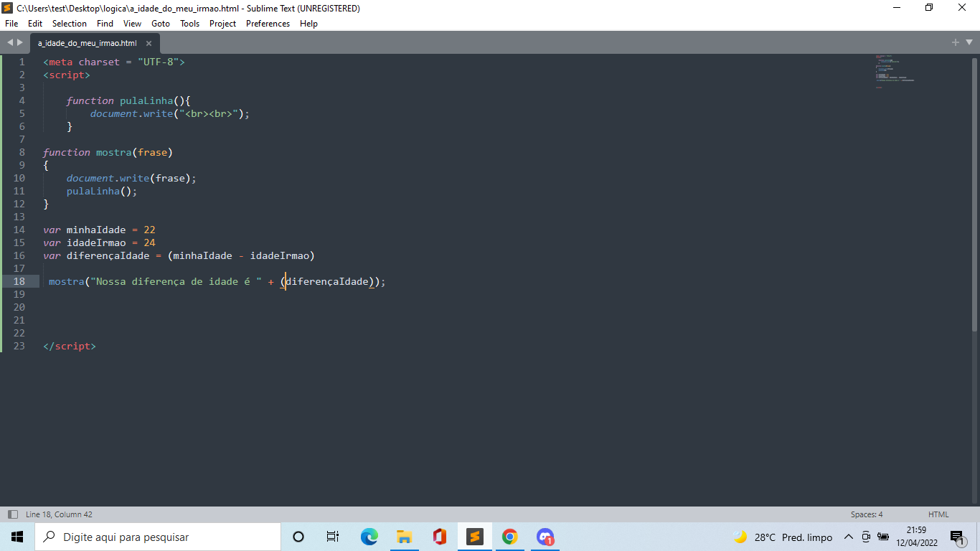Open the battery tray icon
Screen dimensions: 980x551
(883, 537)
